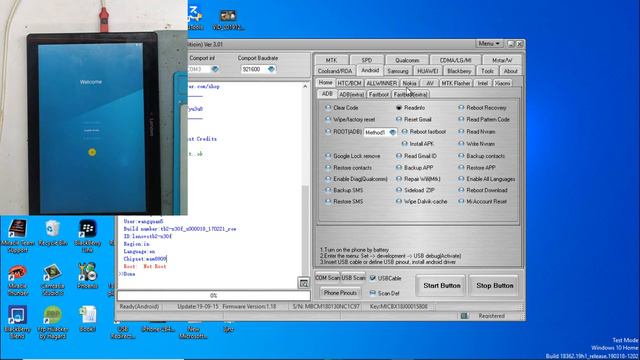Open the Blackberry tab
640x360 pixels.
(459, 71)
